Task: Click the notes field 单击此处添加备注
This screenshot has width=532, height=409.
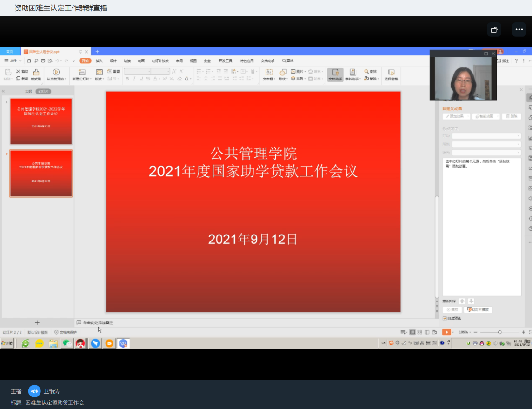Action: pos(98,323)
